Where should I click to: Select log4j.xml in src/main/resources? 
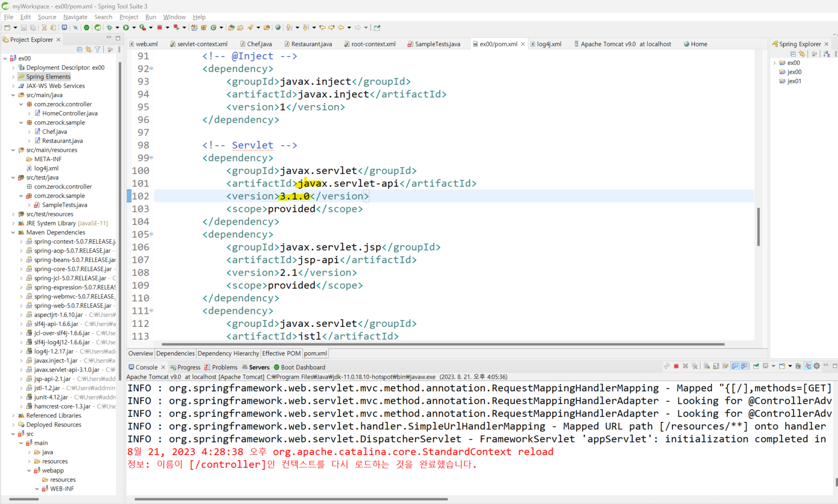coord(42,168)
